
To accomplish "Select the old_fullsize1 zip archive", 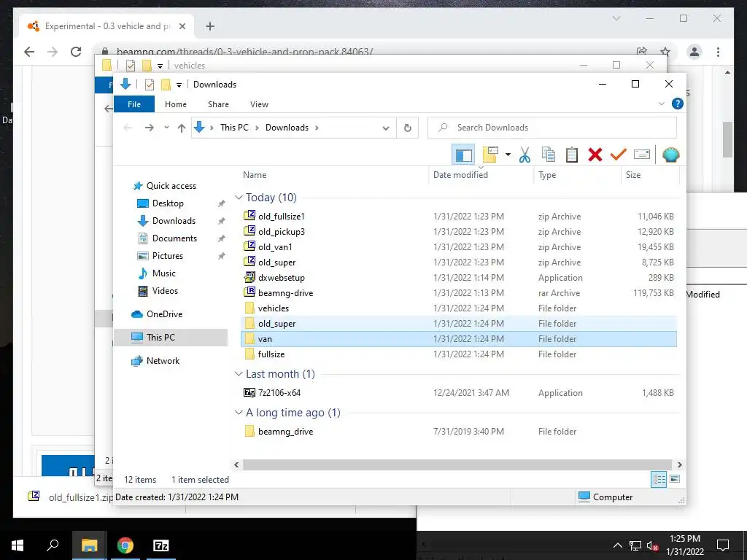I will coord(459,216).
